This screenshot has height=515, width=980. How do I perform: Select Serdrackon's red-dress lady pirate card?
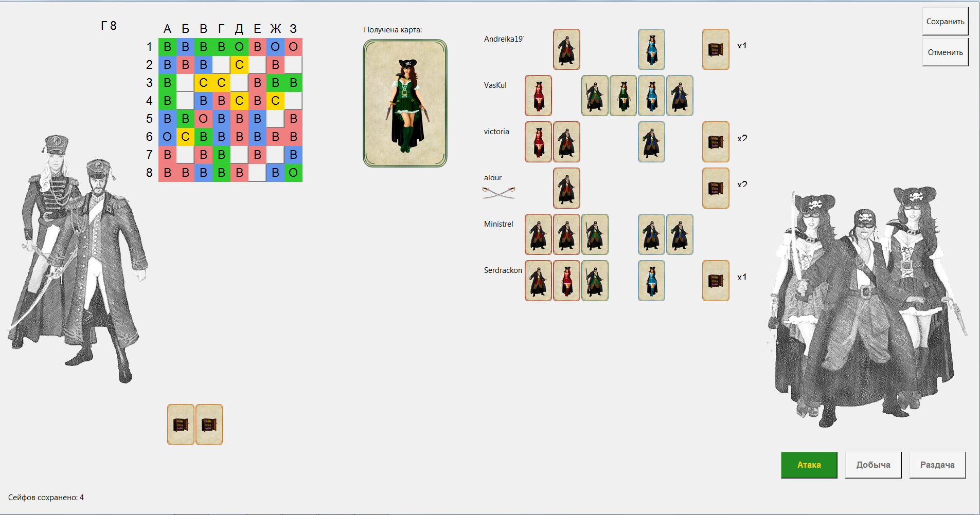[566, 281]
